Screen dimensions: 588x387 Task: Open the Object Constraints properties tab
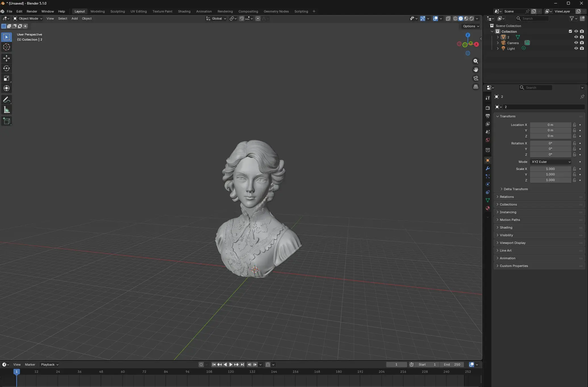click(x=488, y=192)
